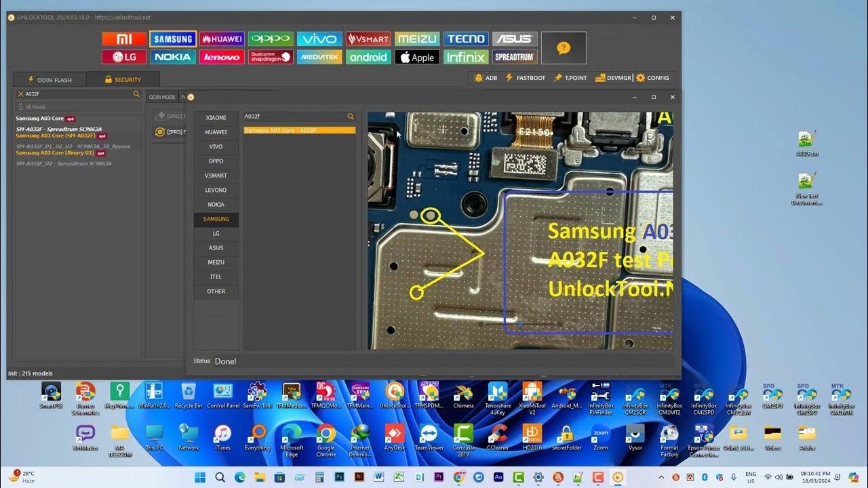The image size is (868, 488).
Task: Select the Samsung brand logo
Action: 173,39
